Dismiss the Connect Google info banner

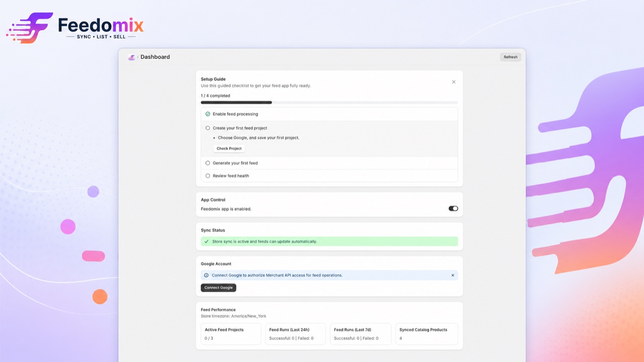point(453,275)
